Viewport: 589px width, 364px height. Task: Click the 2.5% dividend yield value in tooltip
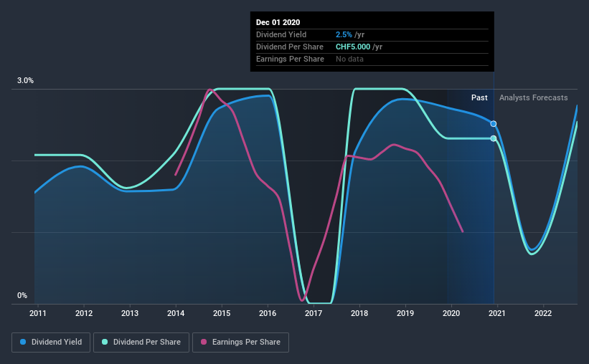tap(344, 34)
